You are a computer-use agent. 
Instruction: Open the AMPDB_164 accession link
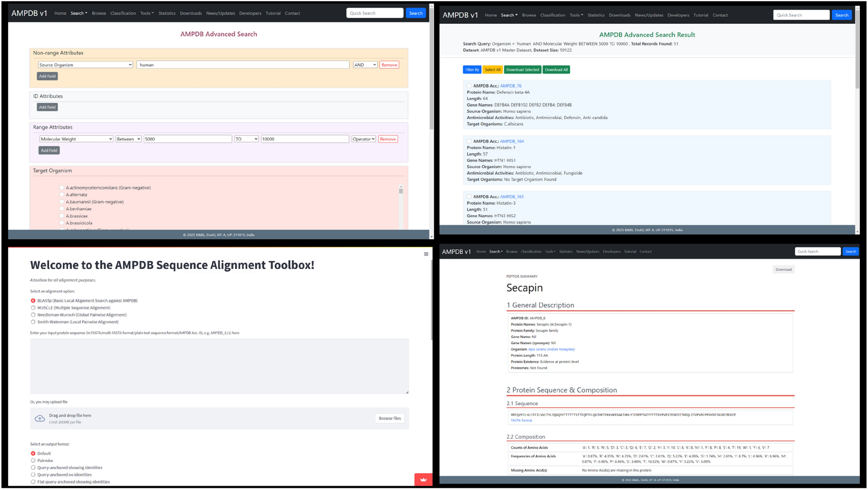tap(512, 141)
